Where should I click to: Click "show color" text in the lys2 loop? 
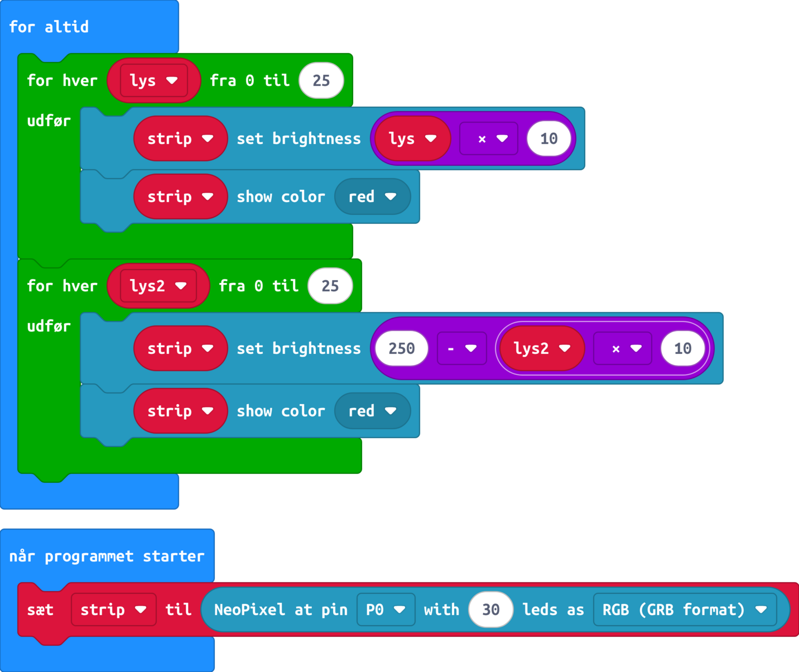coord(281,411)
